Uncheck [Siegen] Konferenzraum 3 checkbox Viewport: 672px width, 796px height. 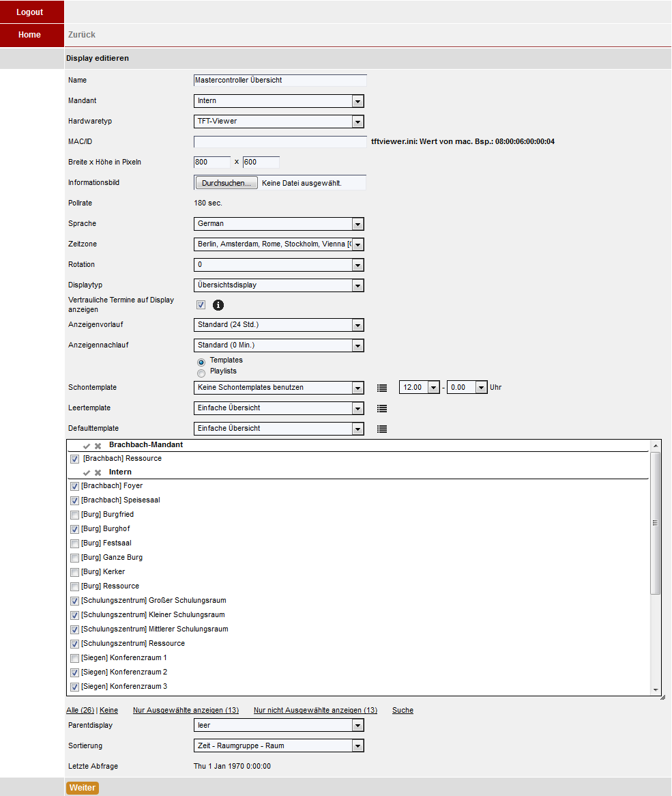point(74,687)
